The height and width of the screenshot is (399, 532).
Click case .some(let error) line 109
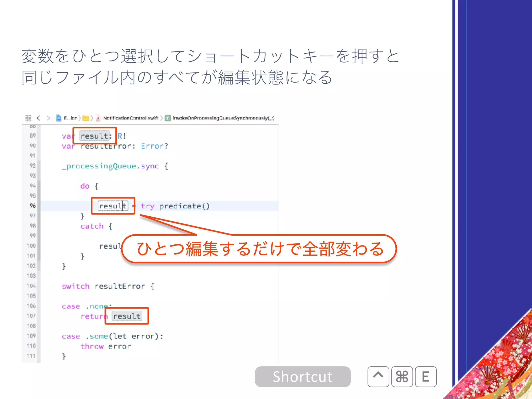pyautogui.click(x=112, y=336)
